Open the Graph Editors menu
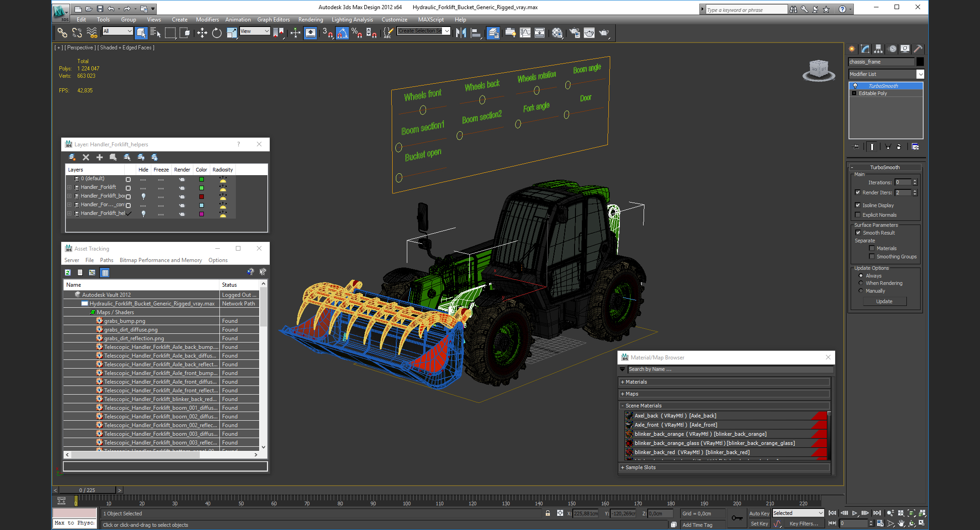The height and width of the screenshot is (530, 980). (273, 20)
